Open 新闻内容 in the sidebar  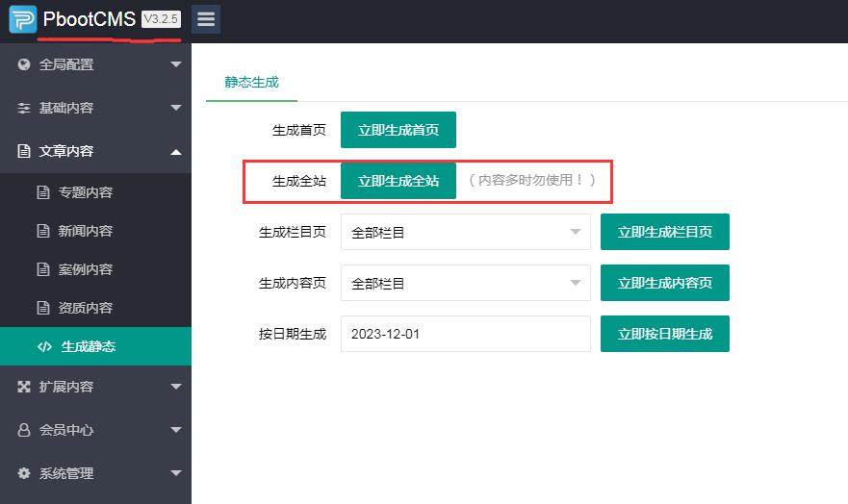click(x=85, y=231)
